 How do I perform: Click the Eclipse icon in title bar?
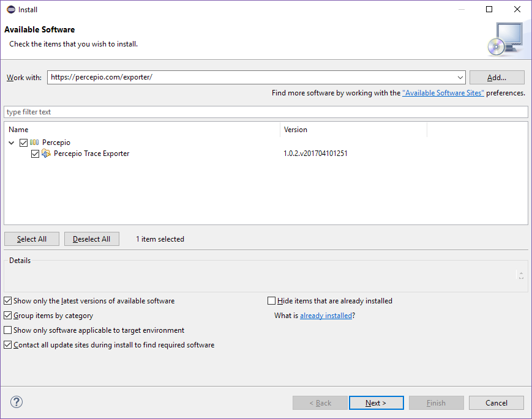coord(11,10)
